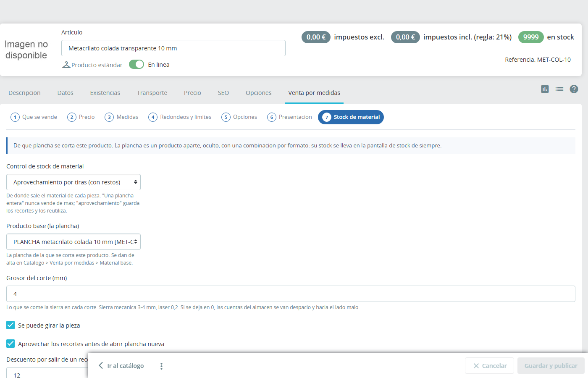Viewport: 588px width, 378px height.
Task: Open the three-dot more actions menu
Action: 161,366
